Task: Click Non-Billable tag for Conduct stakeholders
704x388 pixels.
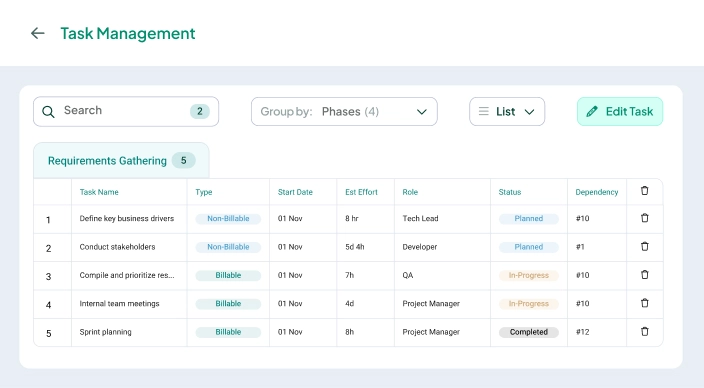Action: [x=228, y=247]
